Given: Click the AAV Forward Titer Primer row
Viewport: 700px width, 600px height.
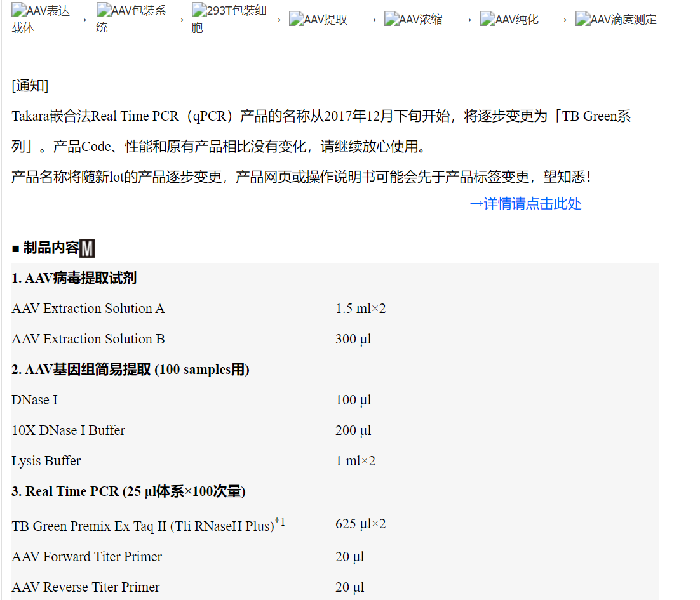Looking at the screenshot, I should point(86,557).
